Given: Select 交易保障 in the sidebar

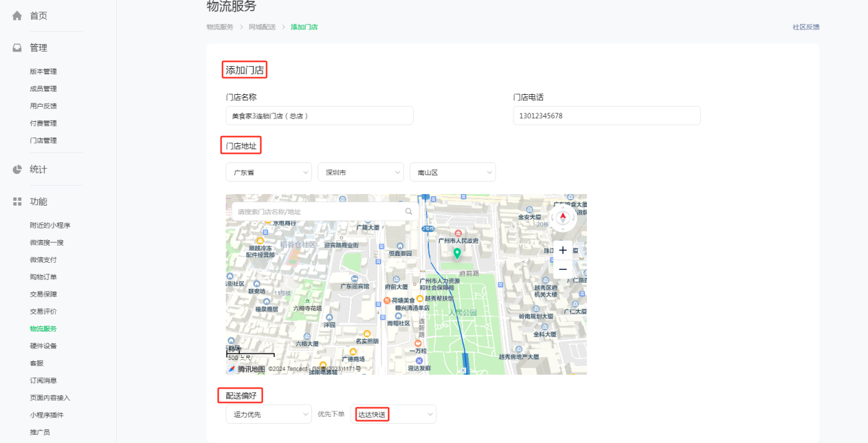Looking at the screenshot, I should coord(43,294).
